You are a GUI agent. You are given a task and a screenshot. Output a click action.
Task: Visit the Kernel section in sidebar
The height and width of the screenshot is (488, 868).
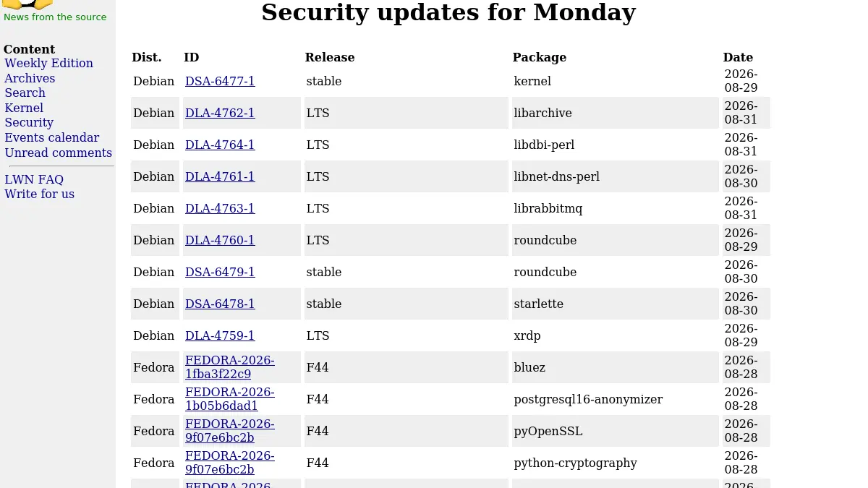(24, 108)
